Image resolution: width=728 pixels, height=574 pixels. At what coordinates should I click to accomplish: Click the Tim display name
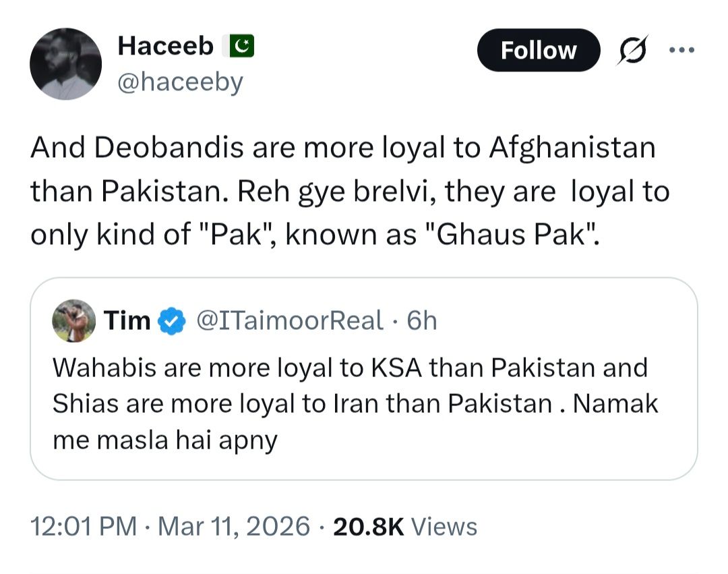tap(127, 321)
